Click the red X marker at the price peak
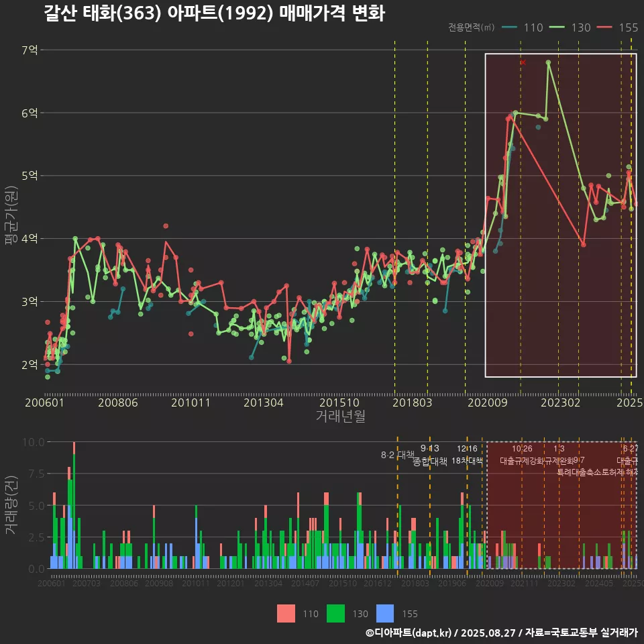The height and width of the screenshot is (644, 644). click(x=523, y=62)
